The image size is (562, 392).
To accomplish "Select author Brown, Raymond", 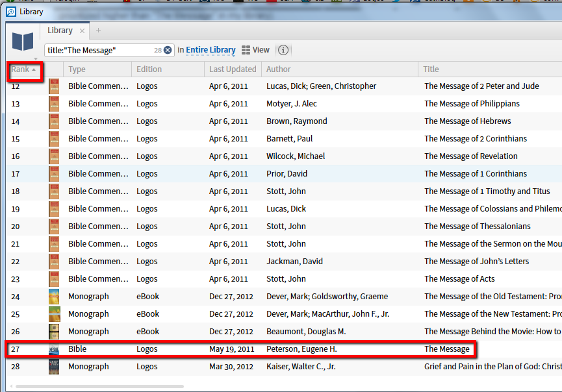I will coord(296,121).
